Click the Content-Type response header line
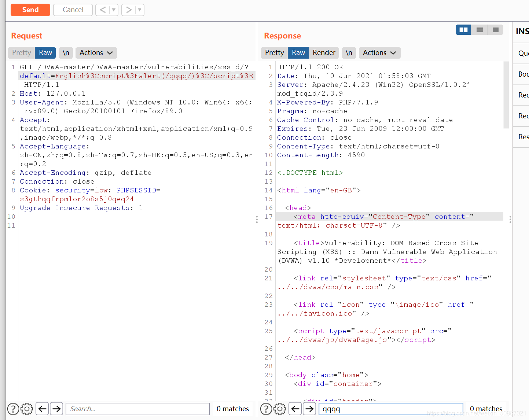This screenshot has height=420, width=529. pos(358,146)
